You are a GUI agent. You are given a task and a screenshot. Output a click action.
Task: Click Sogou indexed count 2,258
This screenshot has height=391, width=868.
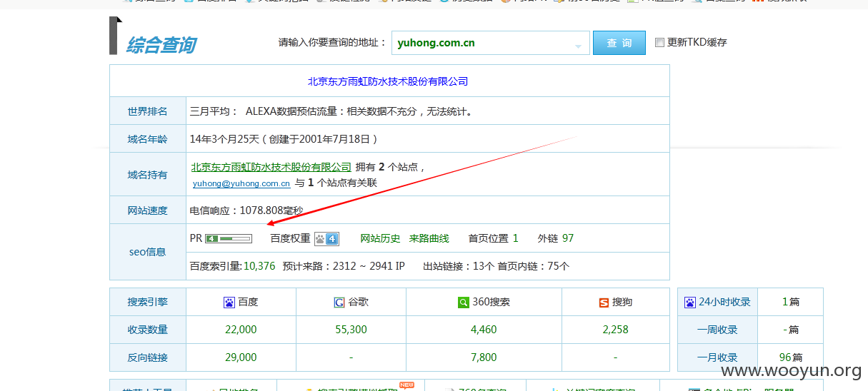pyautogui.click(x=615, y=330)
